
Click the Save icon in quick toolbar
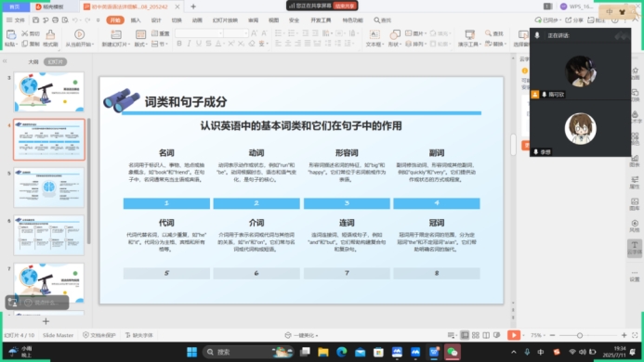(x=35, y=19)
